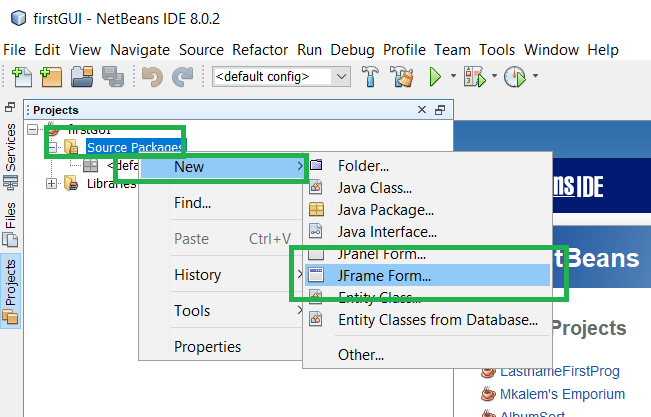Click the Debug Project icon
Viewport: 651px width, 417px height.
pyautogui.click(x=475, y=77)
